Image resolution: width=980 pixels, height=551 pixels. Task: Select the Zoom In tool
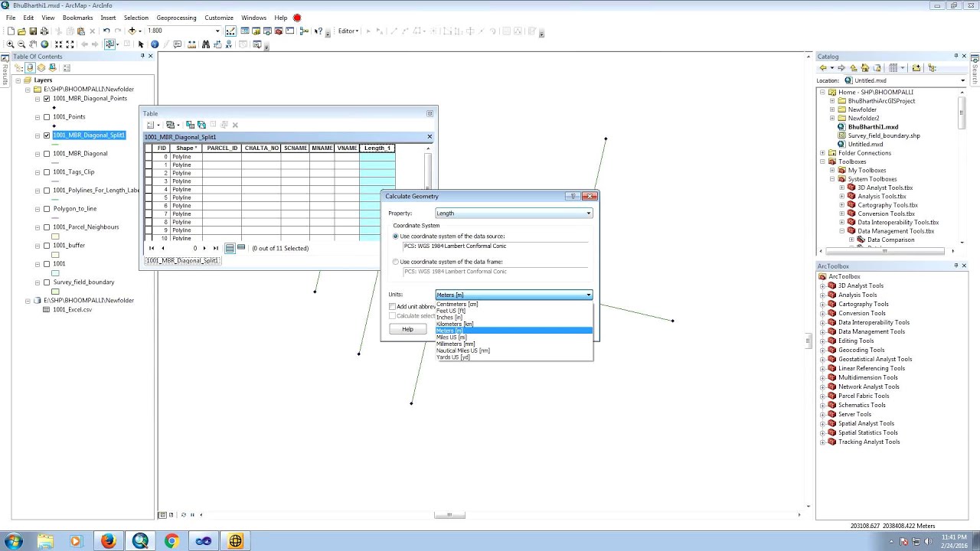(x=10, y=44)
